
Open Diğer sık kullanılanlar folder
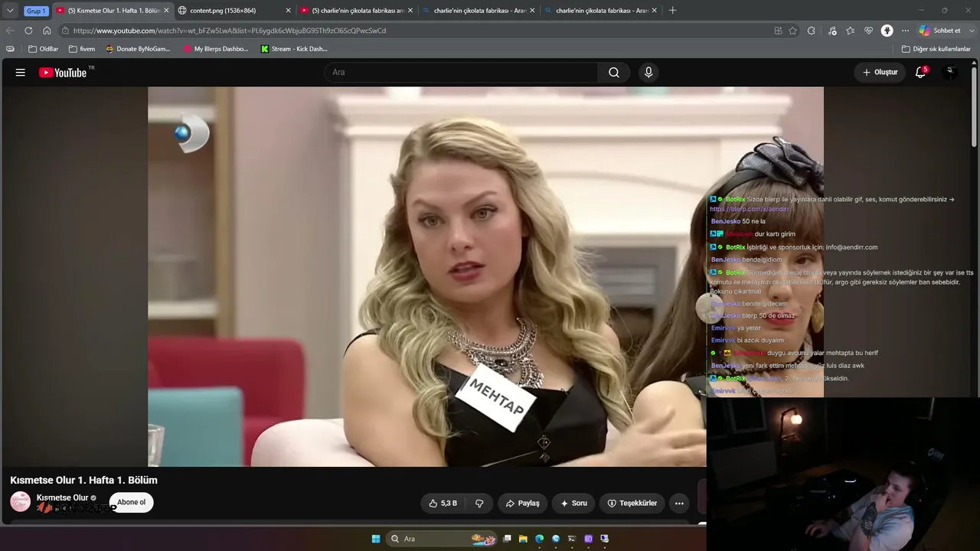point(936,49)
